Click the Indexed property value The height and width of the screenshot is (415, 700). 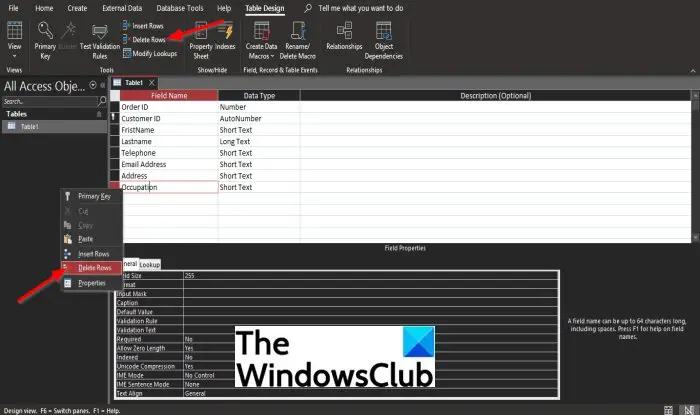pyautogui.click(x=371, y=357)
